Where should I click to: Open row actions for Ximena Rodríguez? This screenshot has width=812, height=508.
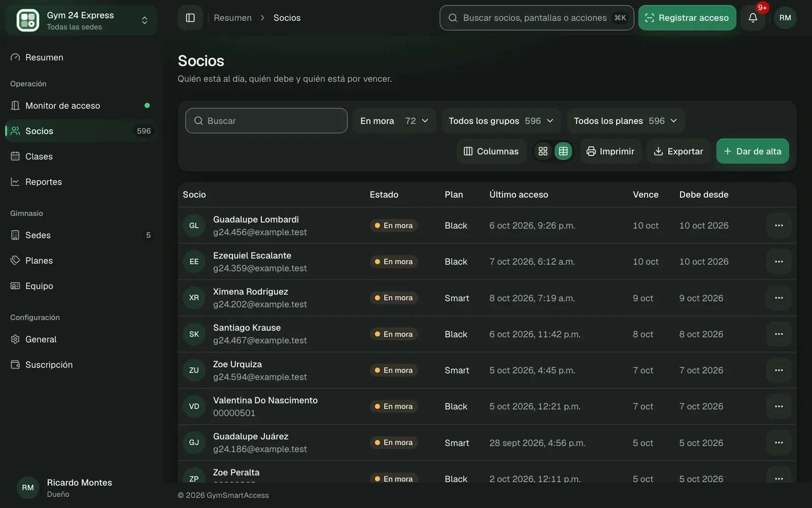click(x=779, y=298)
